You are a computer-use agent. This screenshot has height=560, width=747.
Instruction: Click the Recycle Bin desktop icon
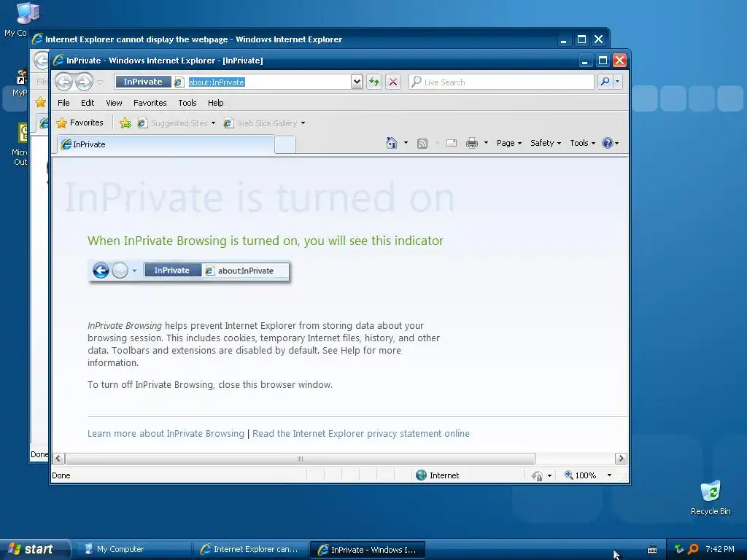711,497
